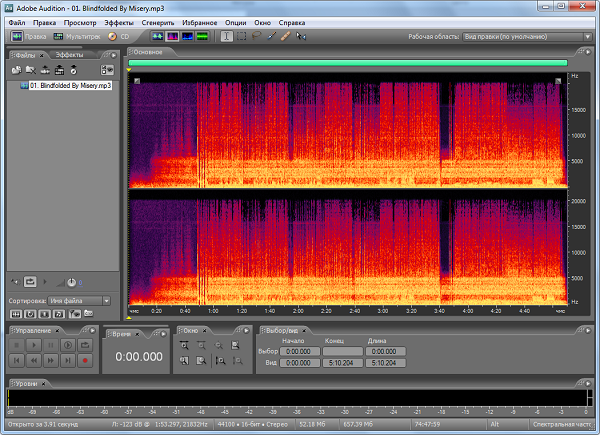This screenshot has height=435, width=600.
Task: Switch to waveform display view button
Action: [158, 36]
